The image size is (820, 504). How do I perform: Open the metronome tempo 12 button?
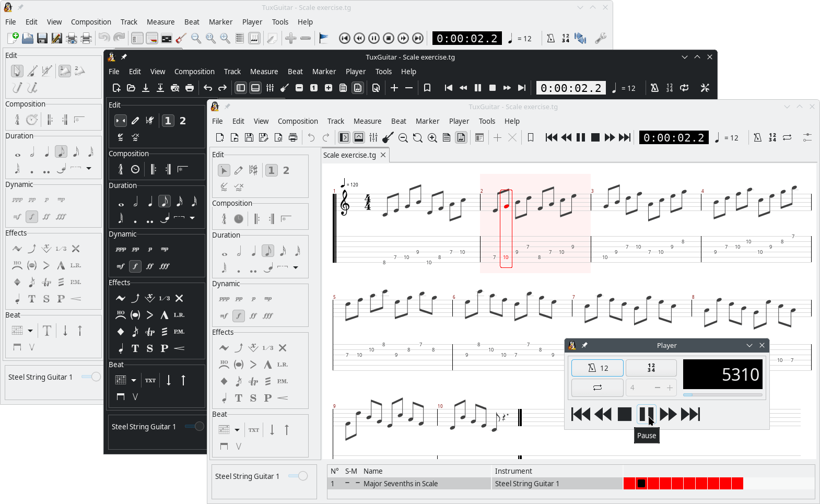click(x=598, y=368)
